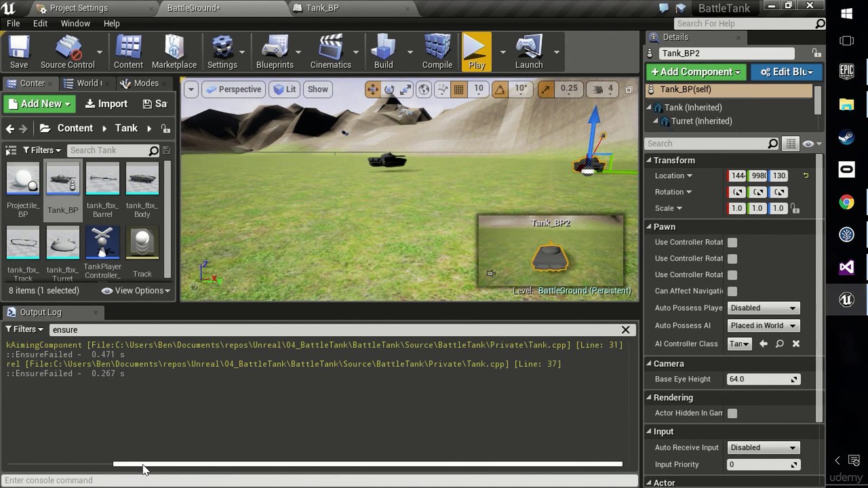Open the Content toolbar button
Screen dimensions: 868x488
(x=128, y=52)
